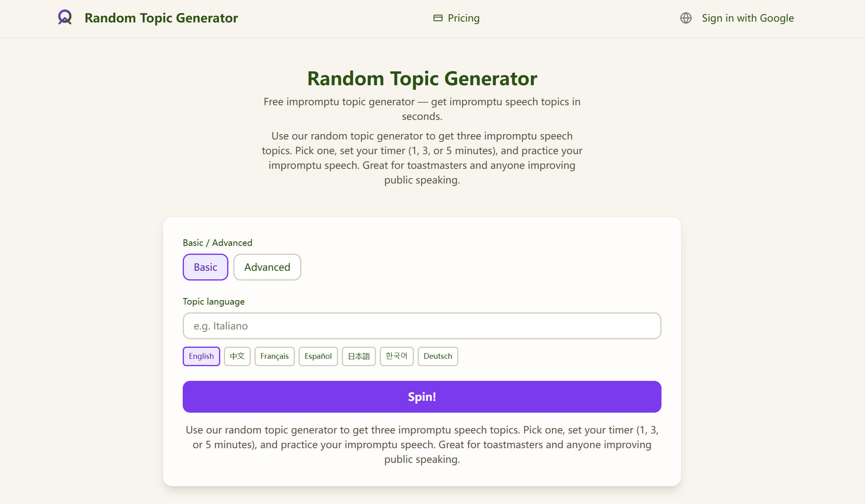
Task: Pick the 日本語 language chip
Action: tap(358, 356)
